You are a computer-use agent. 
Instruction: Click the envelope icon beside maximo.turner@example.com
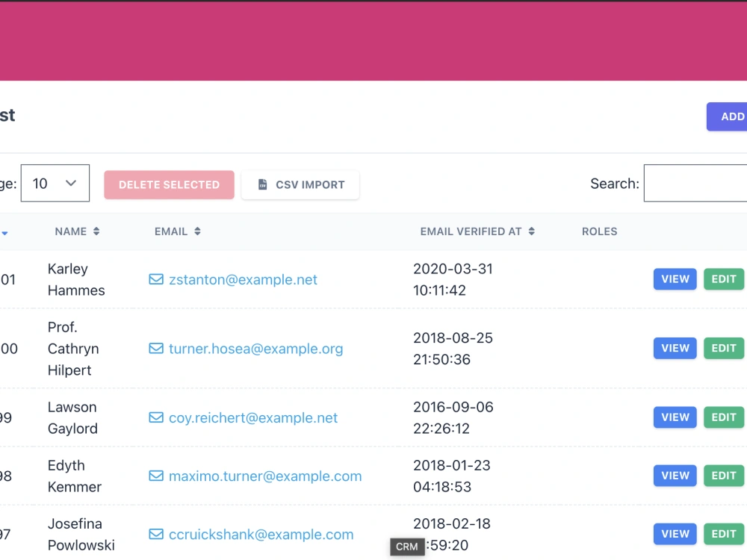(155, 476)
